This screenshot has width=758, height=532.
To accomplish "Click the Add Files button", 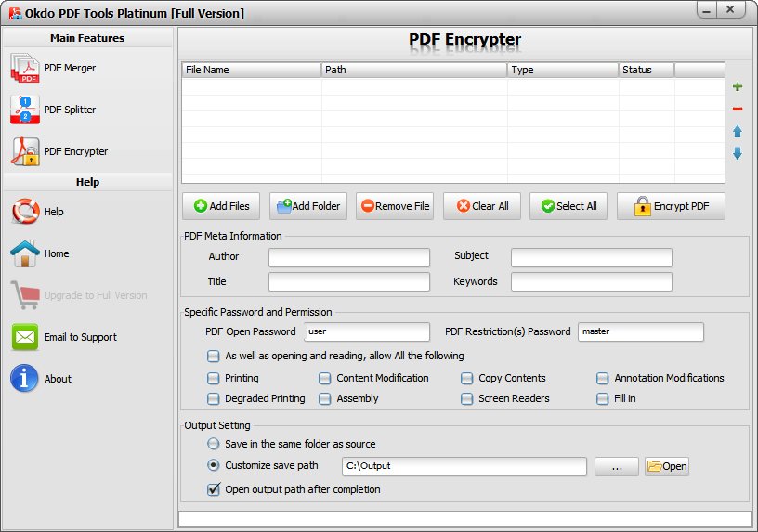I will click(x=221, y=206).
